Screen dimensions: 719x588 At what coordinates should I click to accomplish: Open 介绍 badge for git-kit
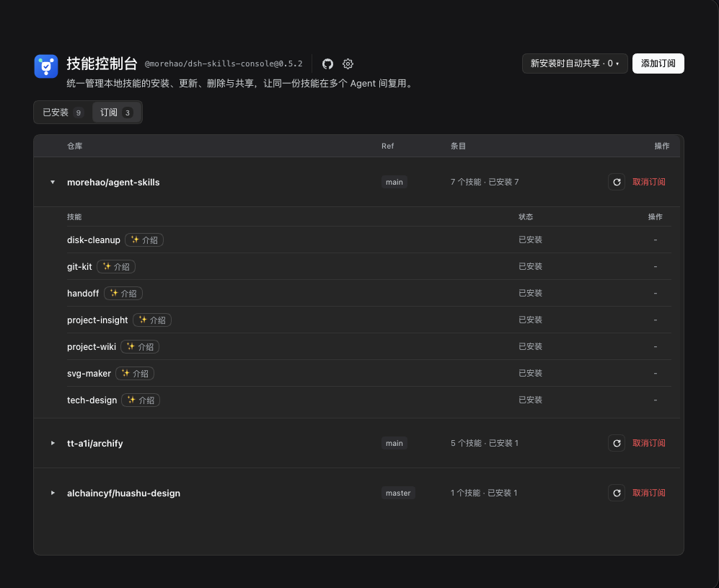116,266
